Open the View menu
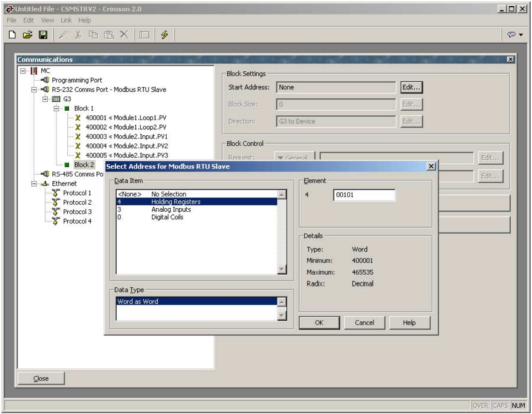Screen dimensions: 532x414 point(48,20)
